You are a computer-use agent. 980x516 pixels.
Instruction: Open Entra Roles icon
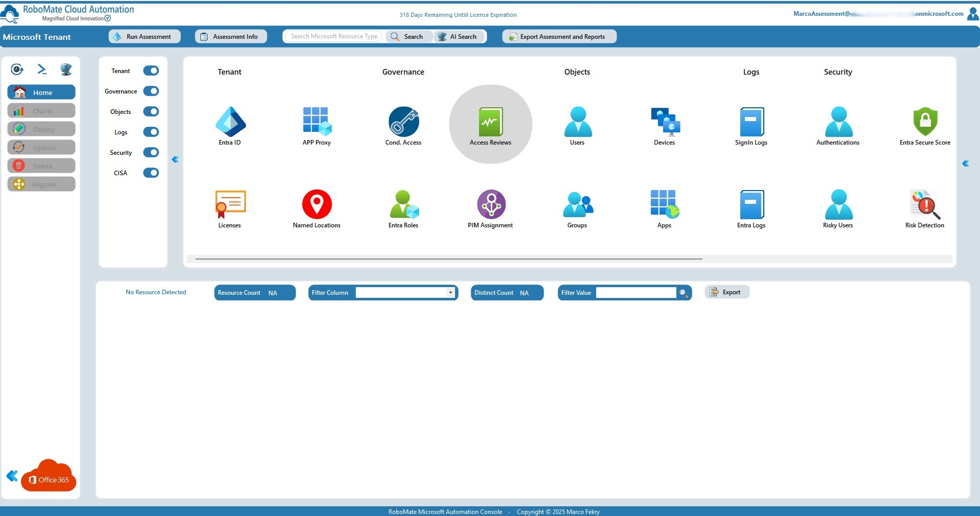click(404, 204)
